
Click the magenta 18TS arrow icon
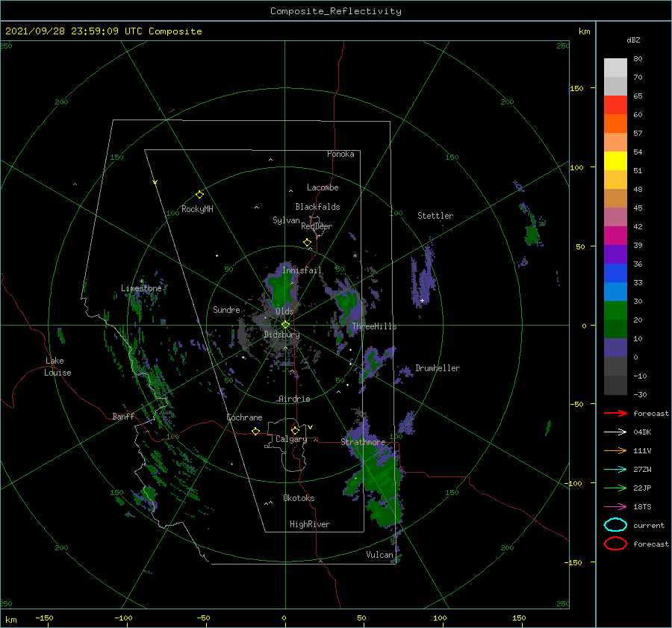(x=615, y=507)
